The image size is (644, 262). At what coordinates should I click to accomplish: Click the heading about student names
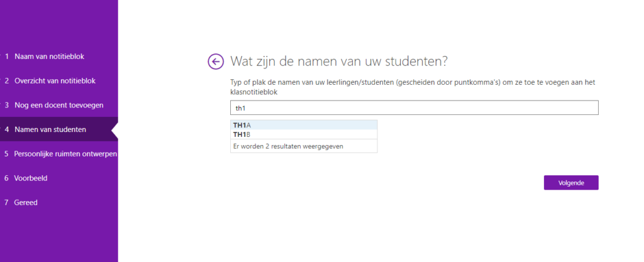(x=339, y=61)
